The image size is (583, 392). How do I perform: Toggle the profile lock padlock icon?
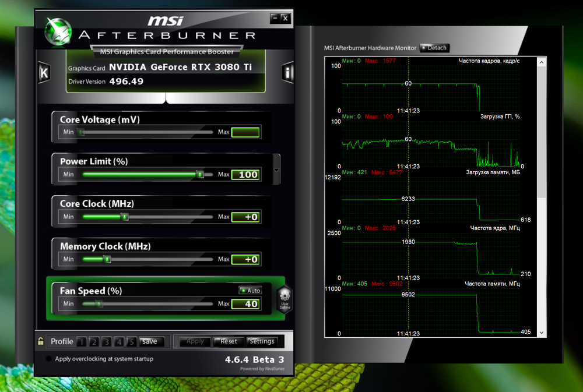click(x=41, y=341)
